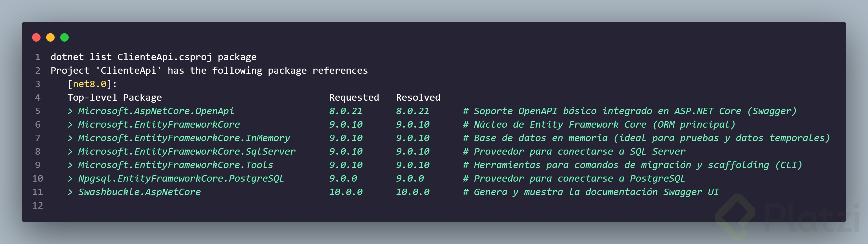Click the Top-level Package header
Image resolution: width=868 pixels, height=244 pixels.
(x=115, y=98)
